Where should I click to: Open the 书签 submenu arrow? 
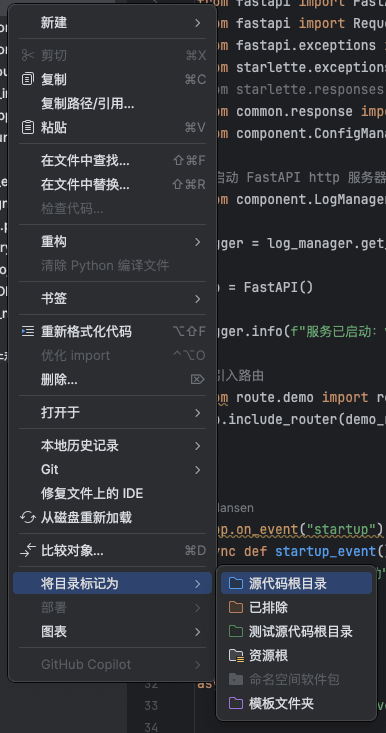pyautogui.click(x=198, y=298)
